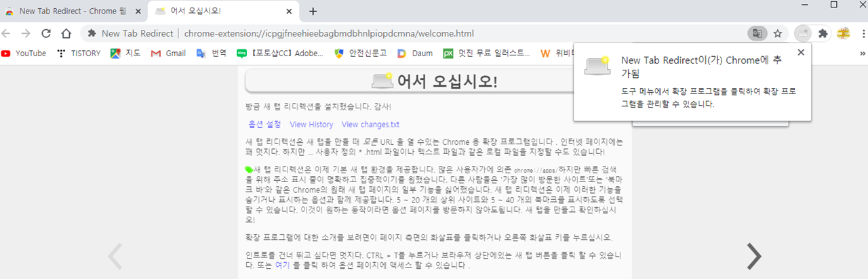Click the browser back arrow
This screenshot has height=279, width=868.
[6, 33]
